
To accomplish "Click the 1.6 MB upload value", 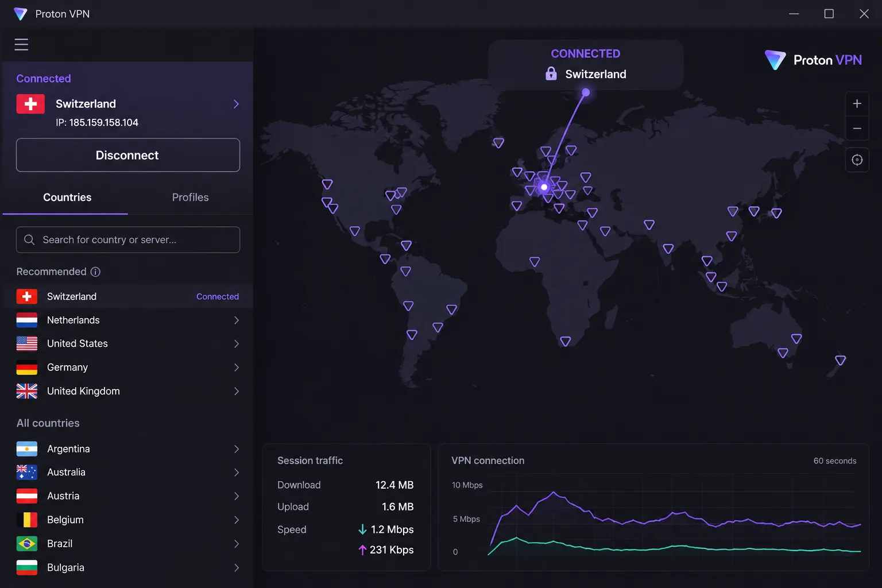I will [x=398, y=507].
